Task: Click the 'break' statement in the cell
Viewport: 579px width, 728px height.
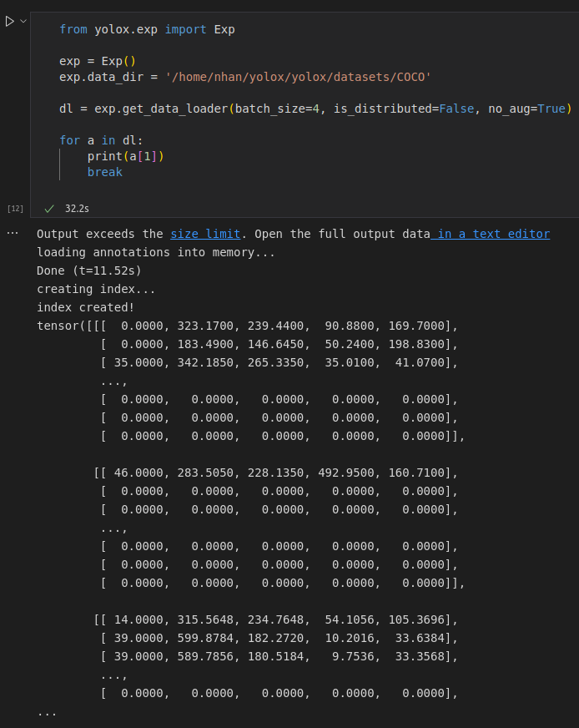Action: click(104, 172)
